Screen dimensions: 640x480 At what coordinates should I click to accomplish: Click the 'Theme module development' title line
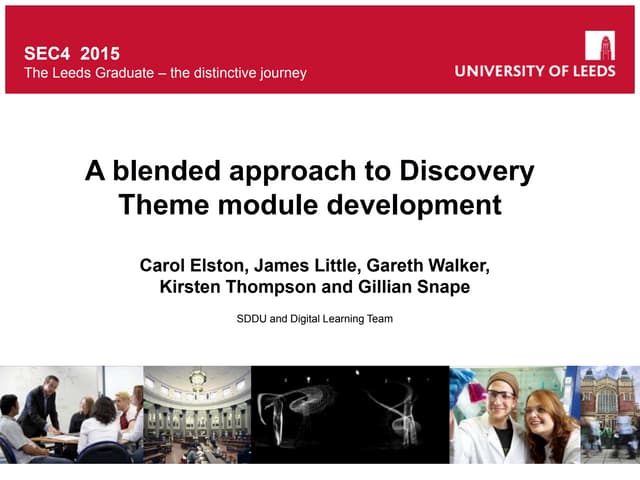pyautogui.click(x=310, y=206)
